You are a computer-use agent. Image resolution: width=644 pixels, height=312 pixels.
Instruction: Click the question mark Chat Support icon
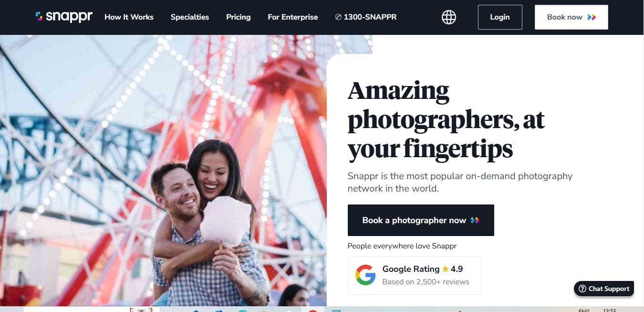coord(582,289)
